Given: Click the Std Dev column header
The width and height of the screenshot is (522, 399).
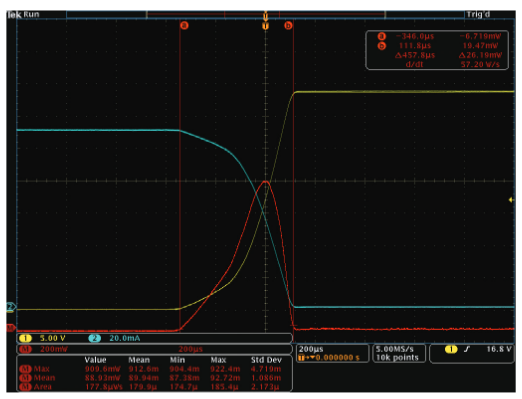Looking at the screenshot, I should click(266, 360).
